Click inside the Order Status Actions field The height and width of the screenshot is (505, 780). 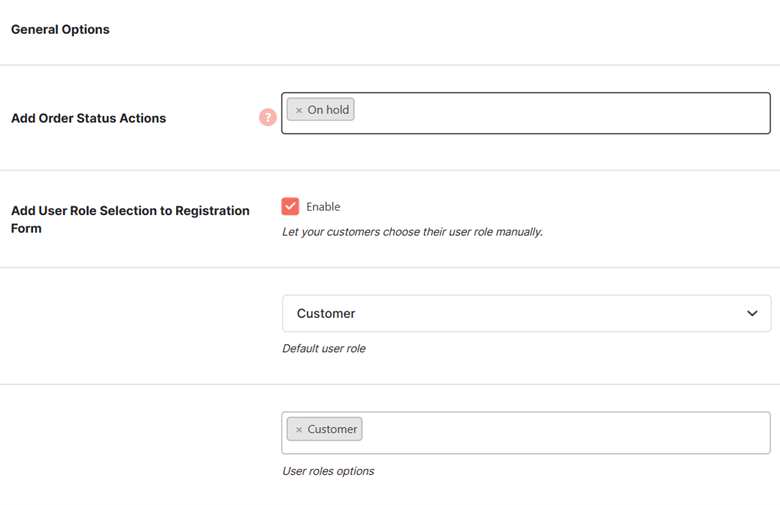[x=526, y=113]
